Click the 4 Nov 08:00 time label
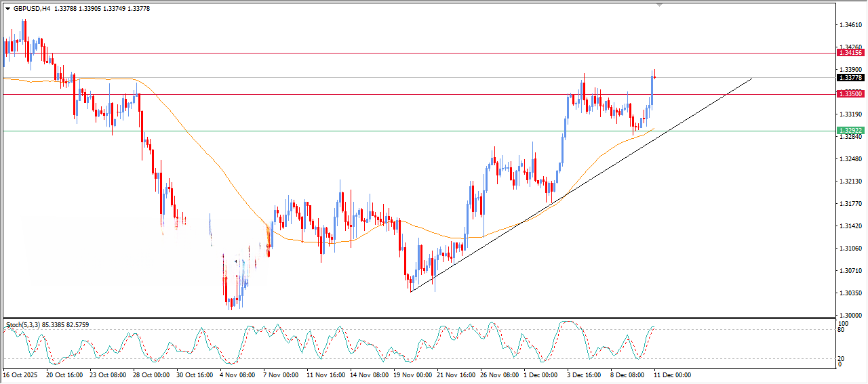 [236, 375]
